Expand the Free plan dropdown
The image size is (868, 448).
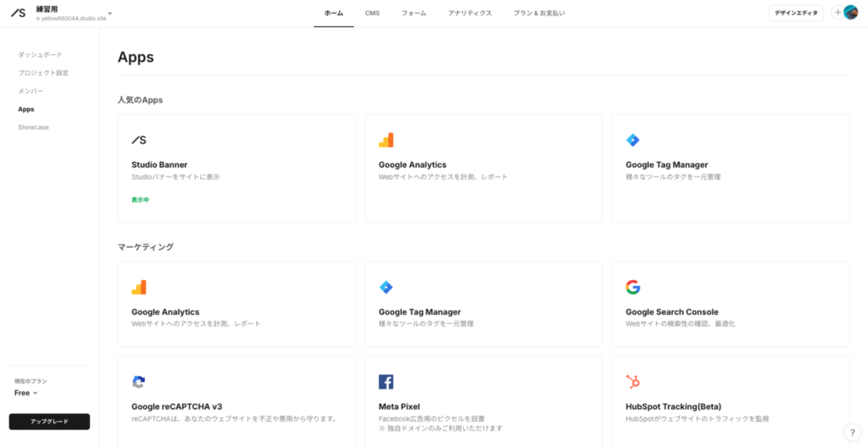tap(26, 393)
